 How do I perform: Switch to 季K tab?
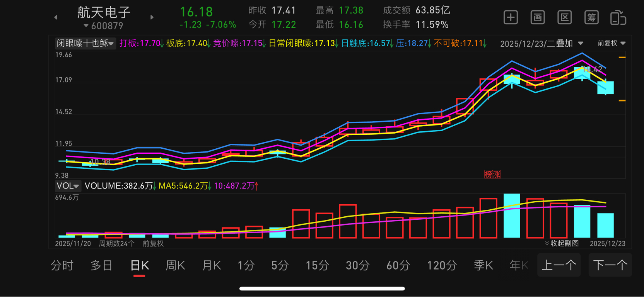(x=483, y=266)
